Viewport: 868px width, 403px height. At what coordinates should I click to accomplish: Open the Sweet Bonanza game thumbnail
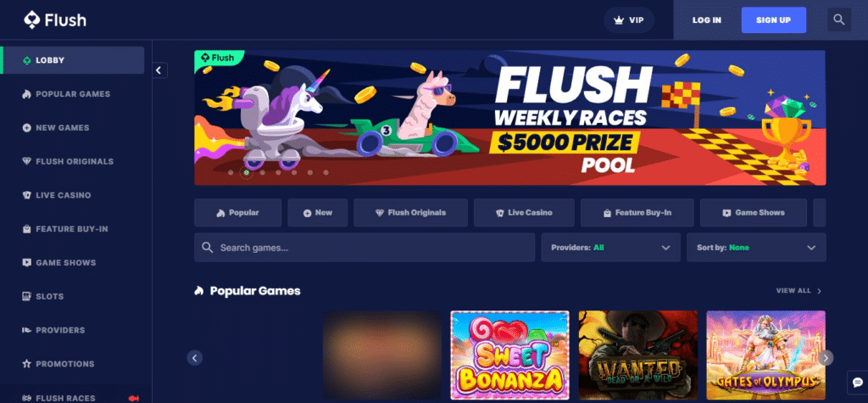pos(509,355)
